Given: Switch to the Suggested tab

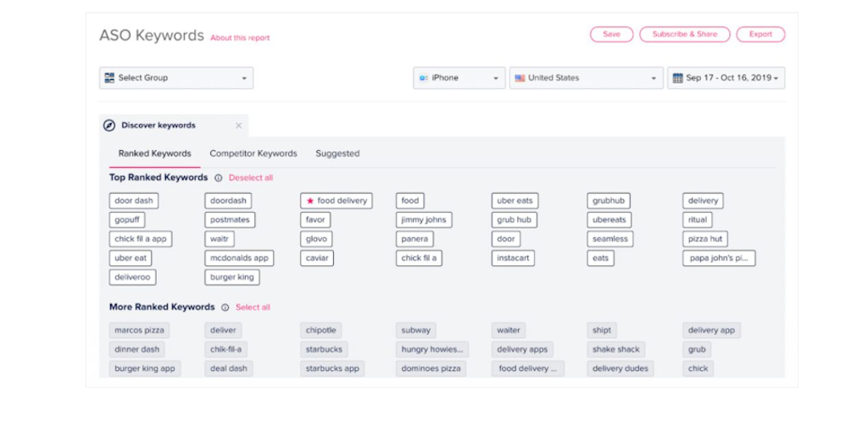Looking at the screenshot, I should click(x=337, y=154).
